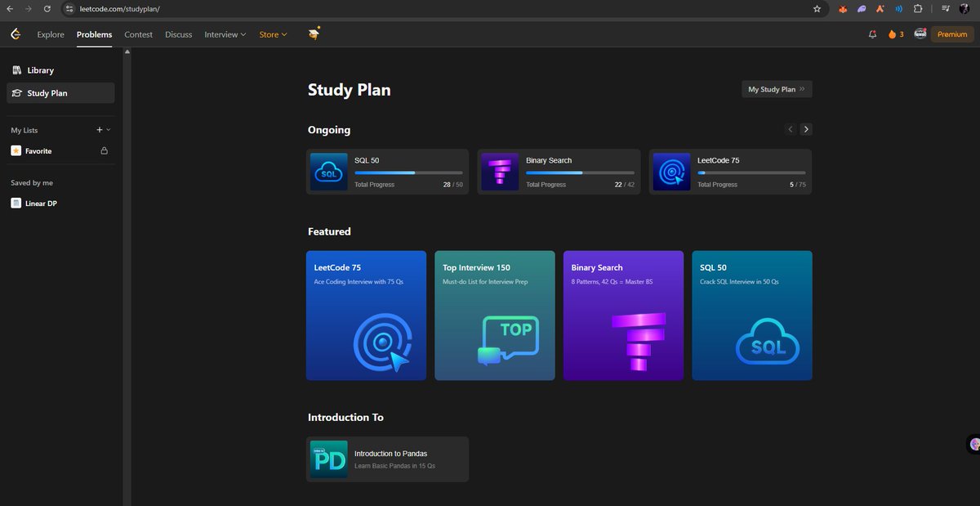This screenshot has height=506, width=980.
Task: Click the Premium button
Action: (952, 34)
